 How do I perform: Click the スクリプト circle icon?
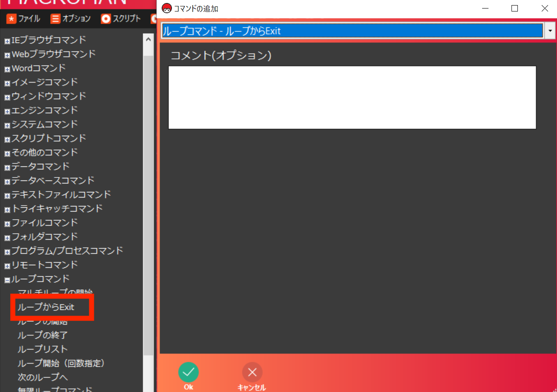pyautogui.click(x=106, y=19)
